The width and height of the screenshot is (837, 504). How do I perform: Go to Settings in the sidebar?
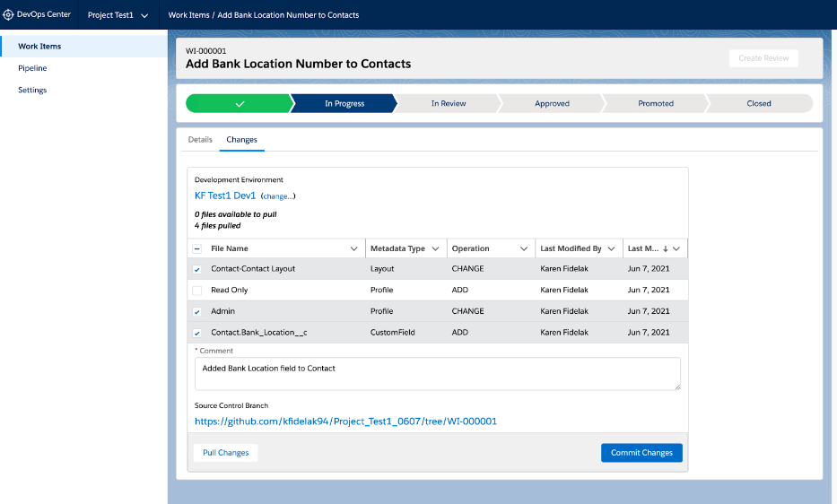pyautogui.click(x=32, y=90)
